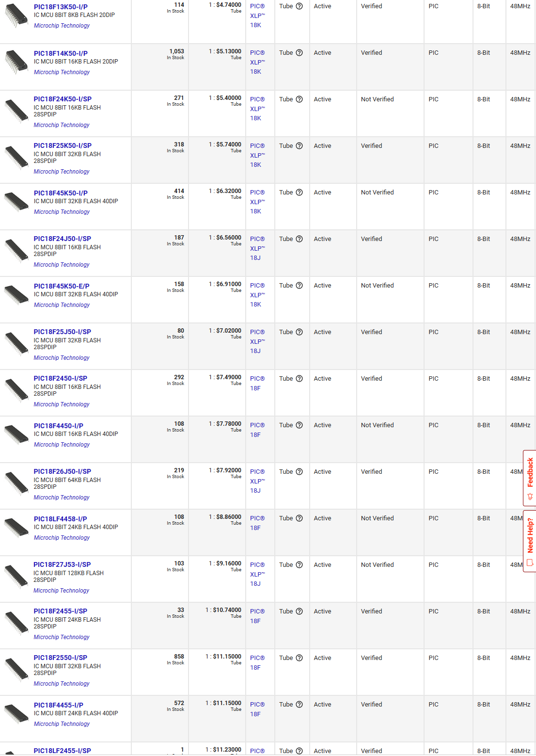Open the PIC18F45K50-E/P part number link
The image size is (536, 756).
tap(62, 286)
